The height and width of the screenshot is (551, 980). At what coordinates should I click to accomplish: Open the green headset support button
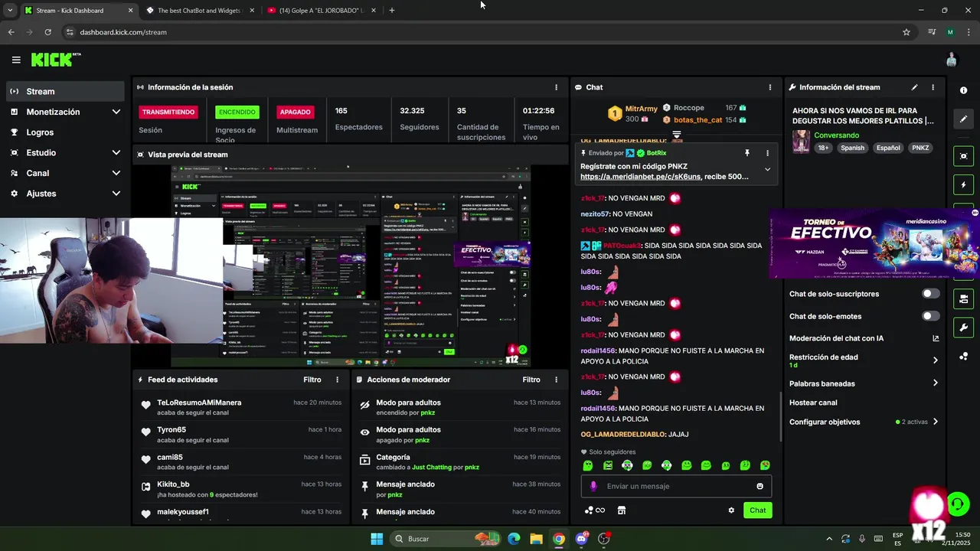[958, 504]
